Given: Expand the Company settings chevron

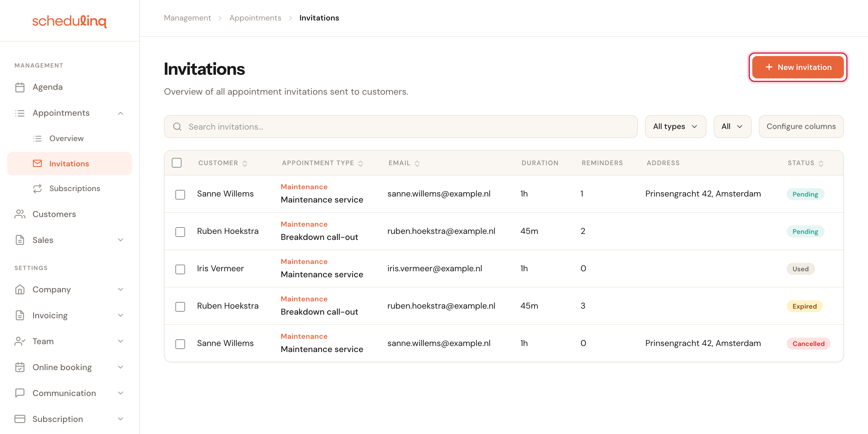Looking at the screenshot, I should click(121, 289).
